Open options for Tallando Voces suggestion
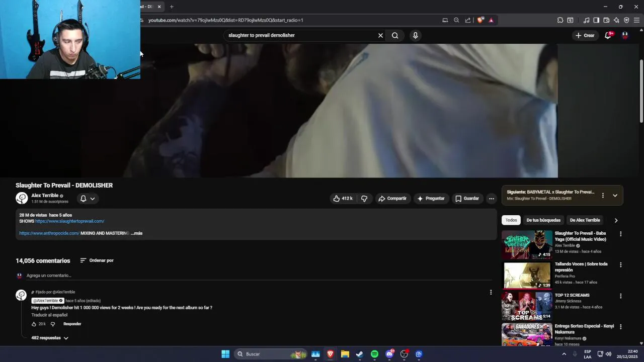The height and width of the screenshot is (362, 644). [620, 265]
